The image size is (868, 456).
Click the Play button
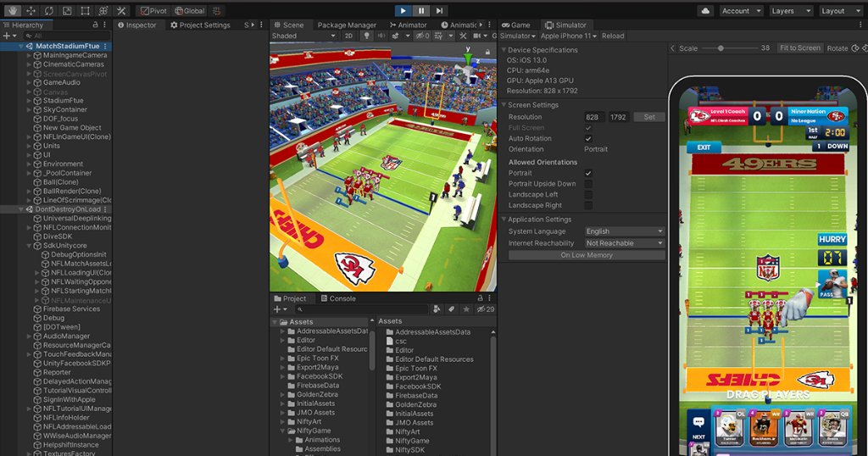point(403,10)
